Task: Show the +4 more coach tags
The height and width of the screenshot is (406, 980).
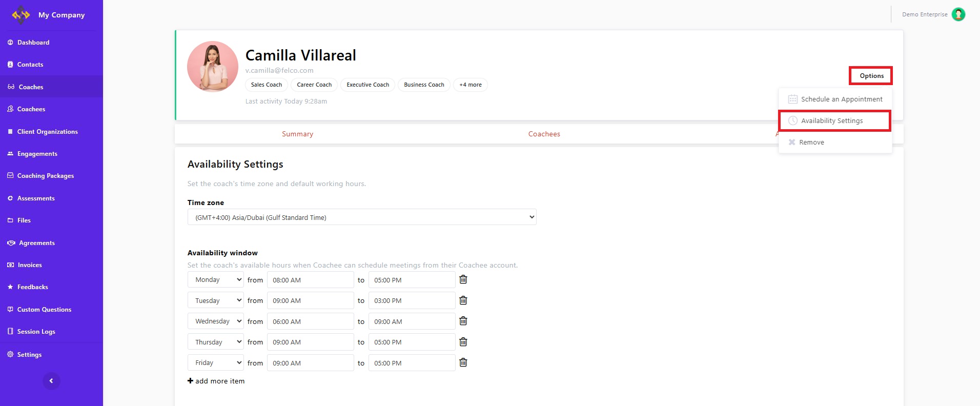Action: pyautogui.click(x=470, y=85)
